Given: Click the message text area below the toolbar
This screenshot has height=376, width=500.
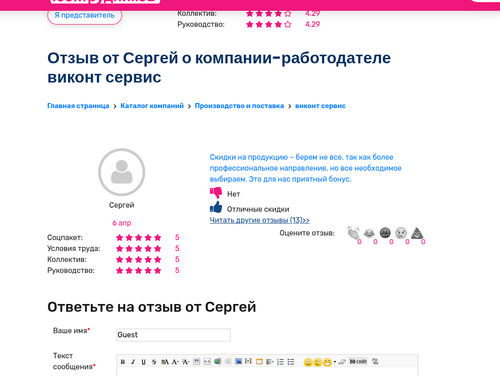Looking at the screenshot, I should 267,371.
